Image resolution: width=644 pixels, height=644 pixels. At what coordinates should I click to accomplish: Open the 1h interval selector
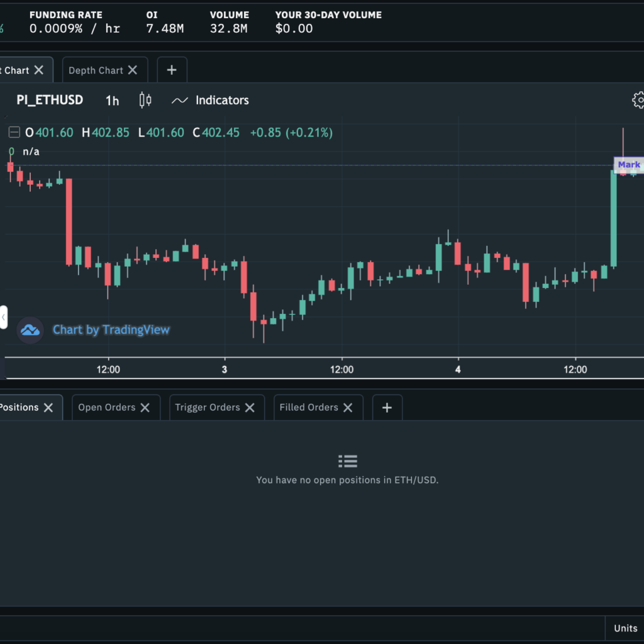[112, 100]
